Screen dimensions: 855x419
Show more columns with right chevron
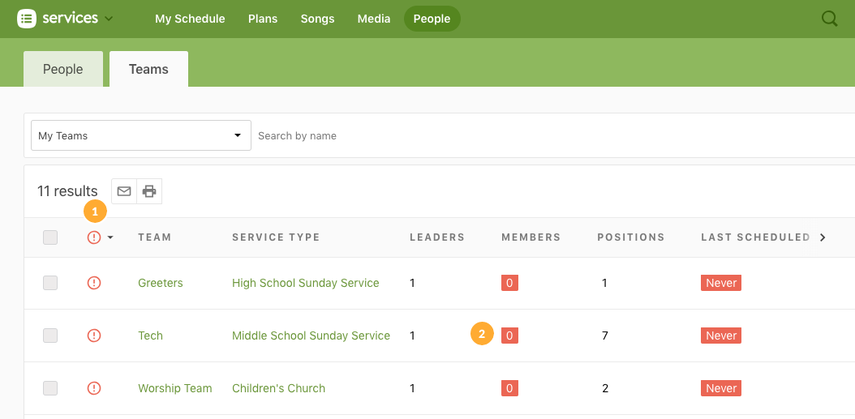(x=823, y=237)
